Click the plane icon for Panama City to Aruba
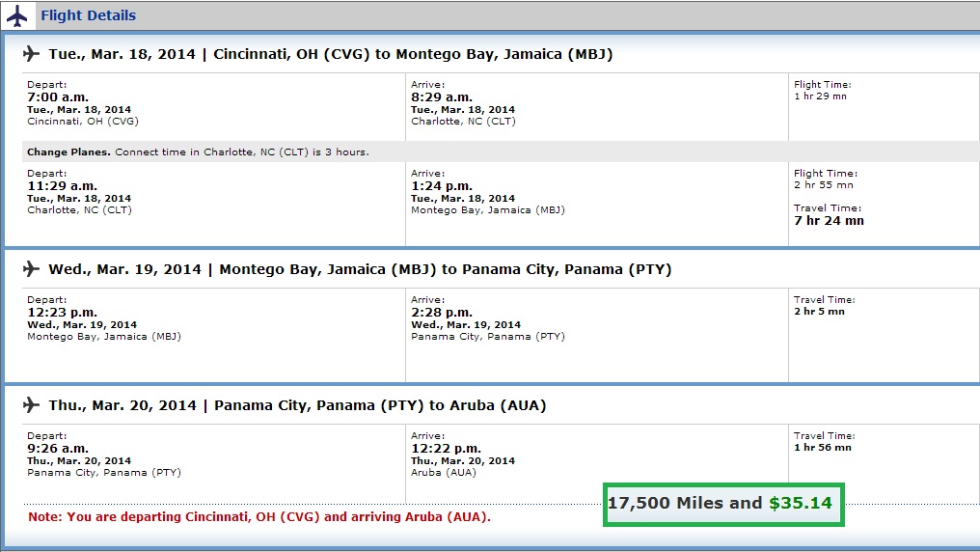This screenshot has width=980, height=552. 32,405
